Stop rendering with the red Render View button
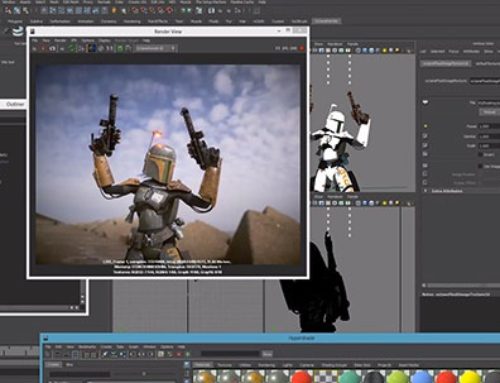Image resolution: width=500 pixels, height=383 pixels. click(302, 48)
